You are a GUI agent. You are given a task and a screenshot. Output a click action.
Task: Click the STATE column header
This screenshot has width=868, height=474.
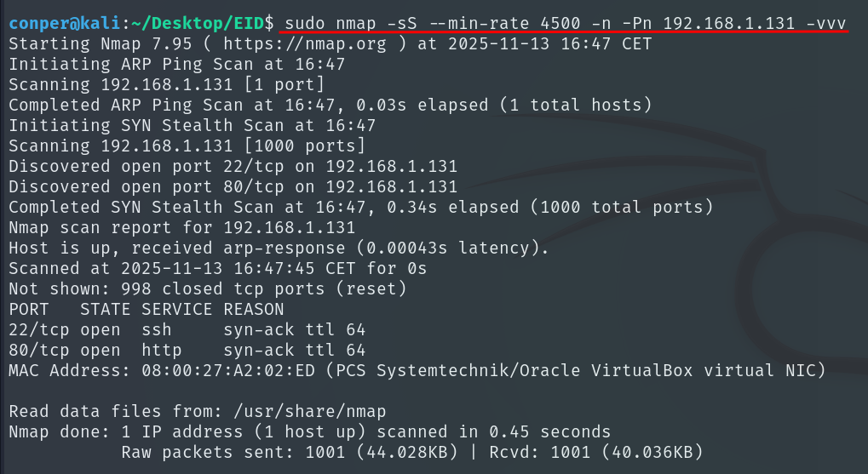(x=106, y=310)
